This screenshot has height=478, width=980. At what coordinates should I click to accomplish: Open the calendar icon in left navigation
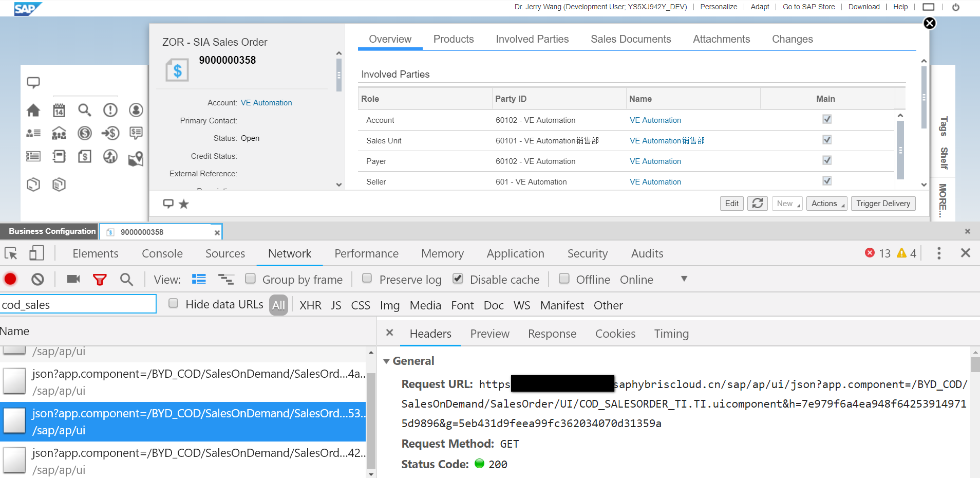[59, 110]
